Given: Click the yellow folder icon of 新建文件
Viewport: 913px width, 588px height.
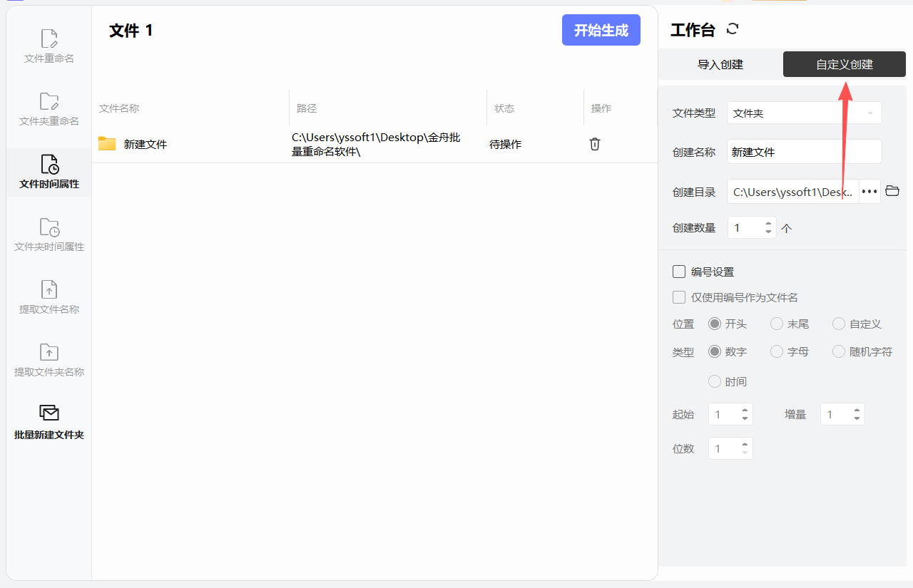Looking at the screenshot, I should (x=107, y=144).
